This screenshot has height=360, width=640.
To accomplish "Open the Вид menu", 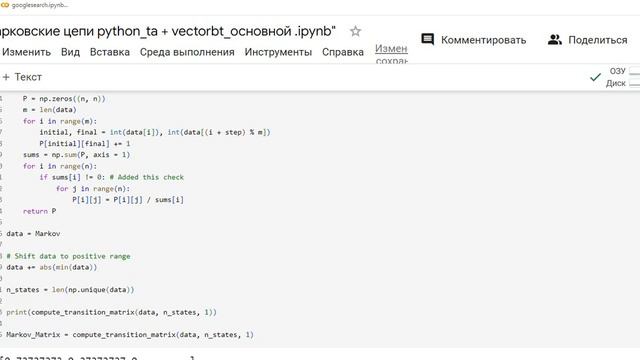I will (x=70, y=52).
